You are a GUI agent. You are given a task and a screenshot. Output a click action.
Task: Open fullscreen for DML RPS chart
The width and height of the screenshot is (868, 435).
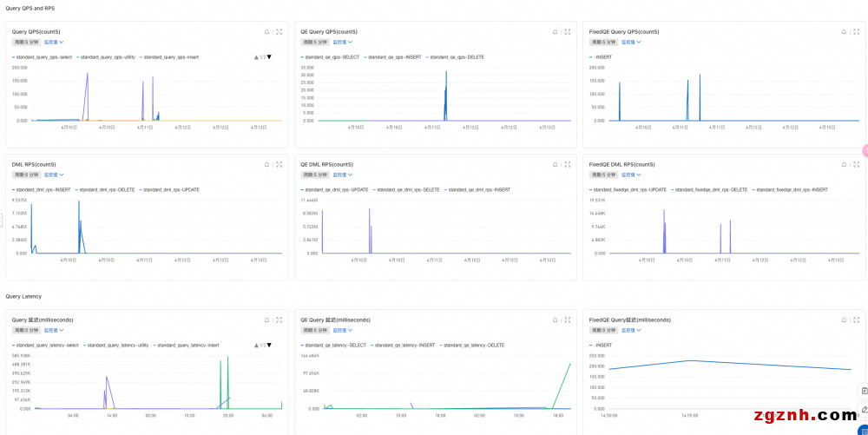click(x=279, y=164)
